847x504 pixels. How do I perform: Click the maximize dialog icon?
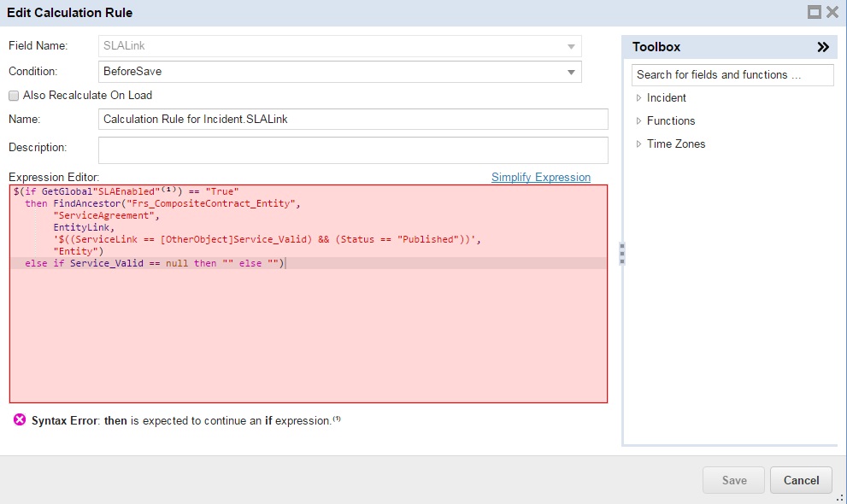click(x=814, y=12)
